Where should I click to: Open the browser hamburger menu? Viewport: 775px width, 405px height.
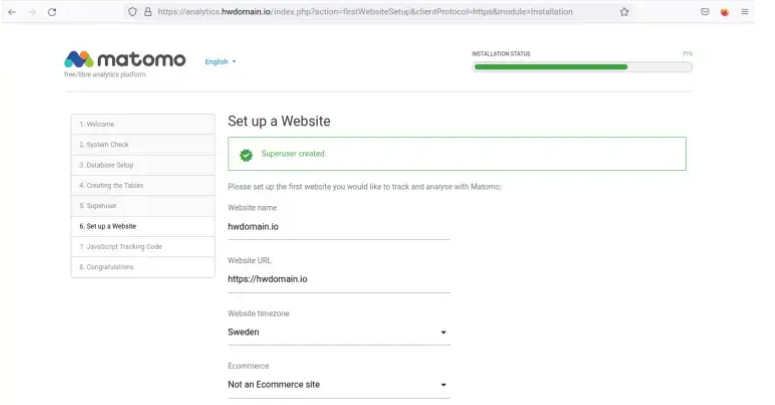pyautogui.click(x=745, y=12)
